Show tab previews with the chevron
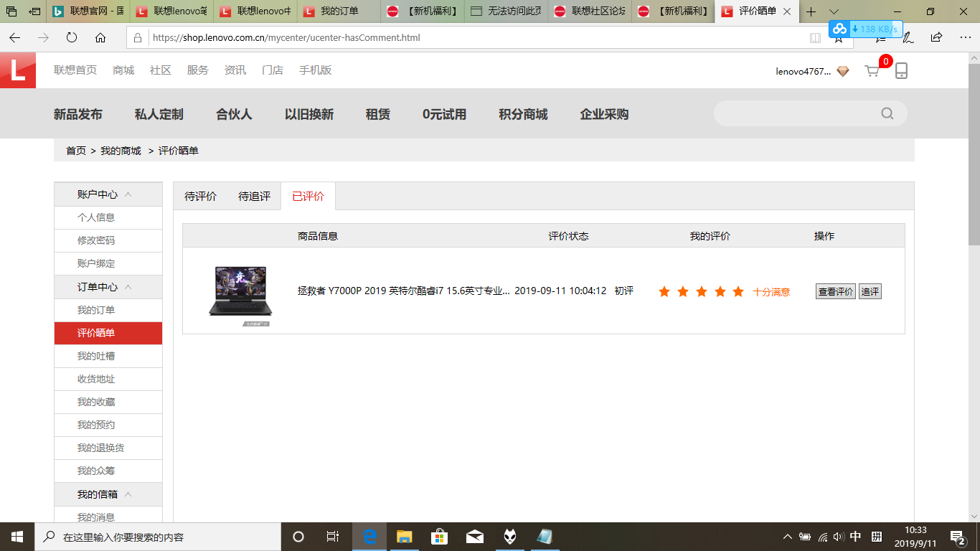Screen dimensions: 980x551 (834, 11)
